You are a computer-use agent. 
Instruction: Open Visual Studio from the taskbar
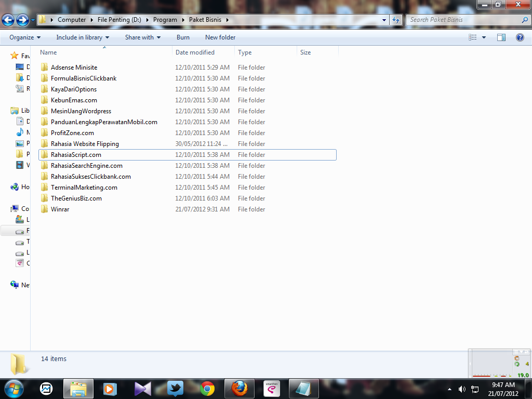143,389
